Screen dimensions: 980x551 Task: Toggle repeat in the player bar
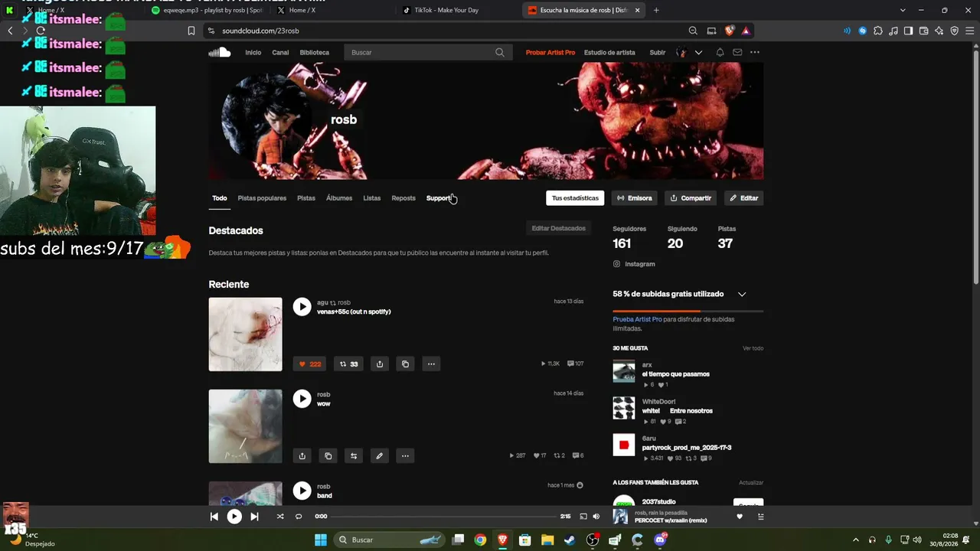pyautogui.click(x=299, y=517)
